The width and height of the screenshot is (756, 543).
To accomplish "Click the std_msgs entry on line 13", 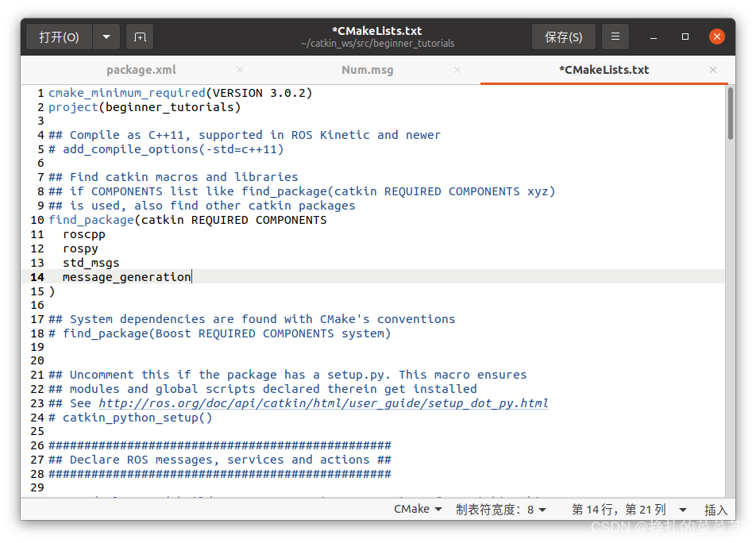I will pyautogui.click(x=91, y=262).
